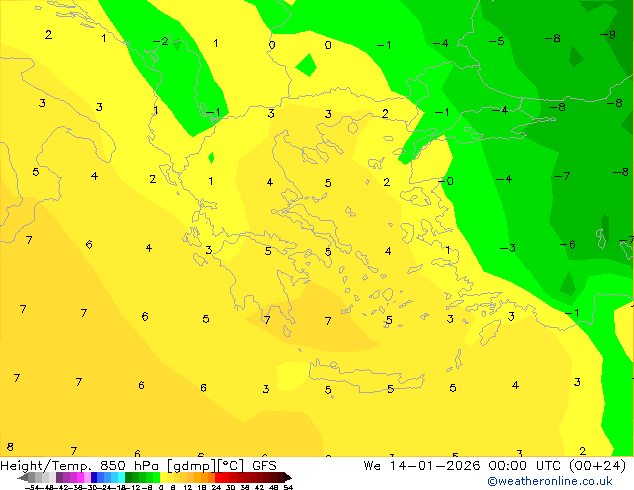The width and height of the screenshot is (634, 490).
Task: Click the 8 temperature value at bottom left
Action: [10, 447]
